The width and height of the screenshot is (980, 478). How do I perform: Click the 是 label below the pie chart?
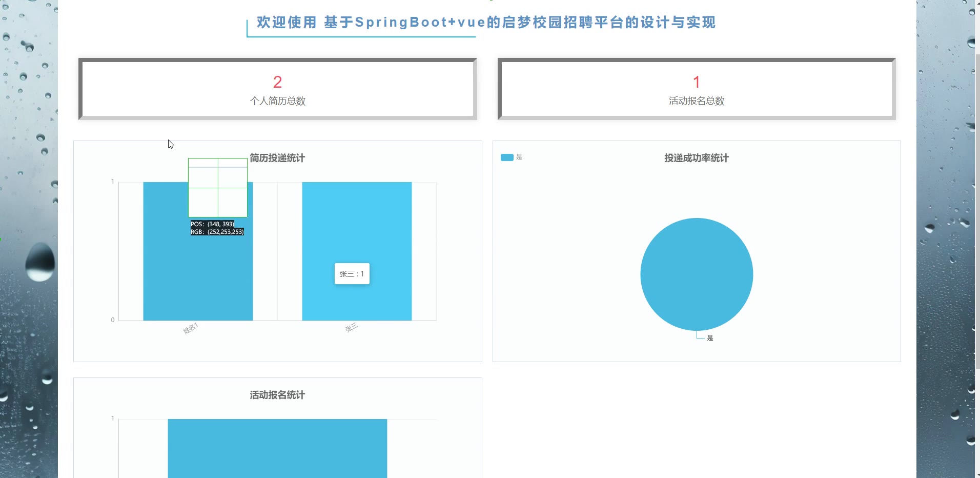click(710, 338)
